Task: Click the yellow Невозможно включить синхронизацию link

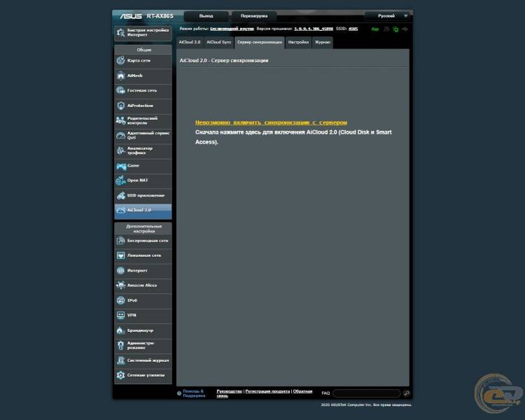Action: click(271, 122)
